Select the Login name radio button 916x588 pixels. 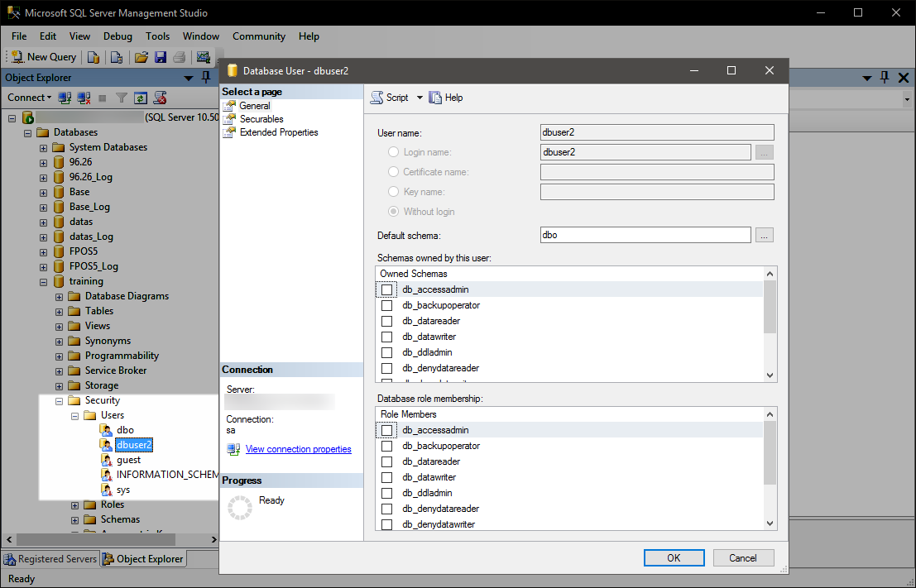click(x=393, y=152)
